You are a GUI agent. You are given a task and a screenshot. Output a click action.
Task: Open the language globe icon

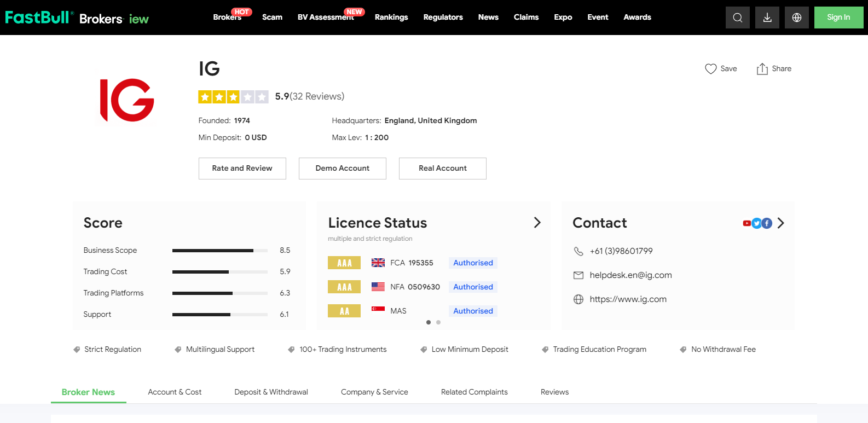tap(796, 18)
